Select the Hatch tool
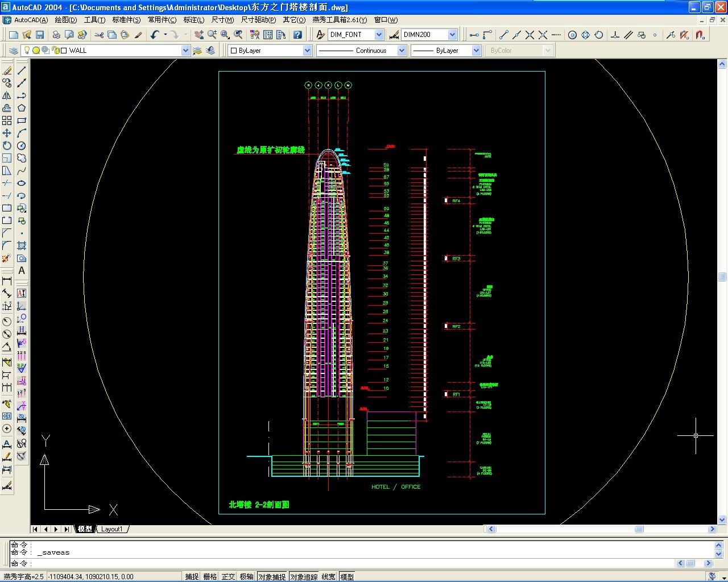 point(22,246)
